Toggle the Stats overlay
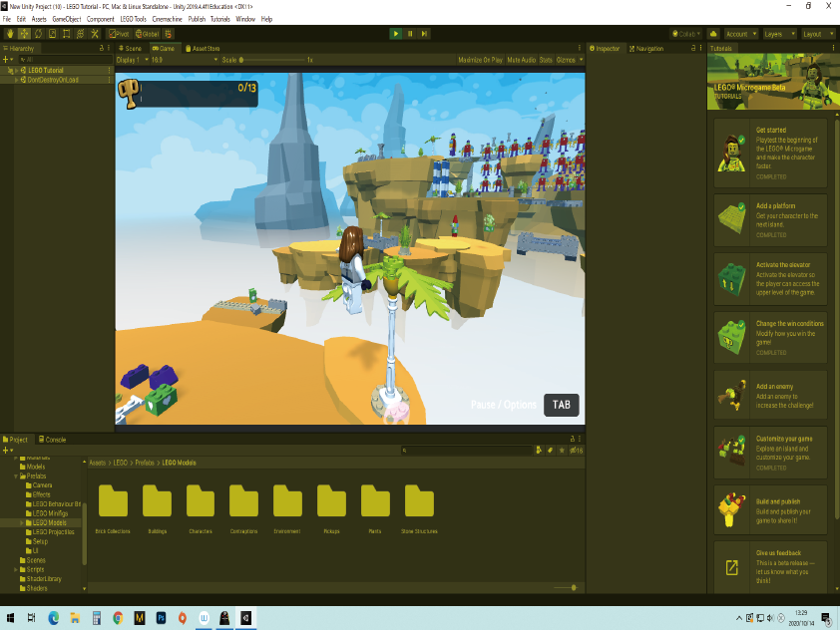This screenshot has width=840, height=631. click(546, 60)
